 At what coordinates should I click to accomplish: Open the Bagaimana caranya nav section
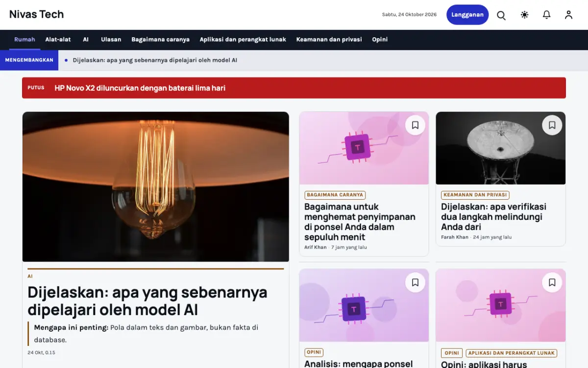pos(160,40)
